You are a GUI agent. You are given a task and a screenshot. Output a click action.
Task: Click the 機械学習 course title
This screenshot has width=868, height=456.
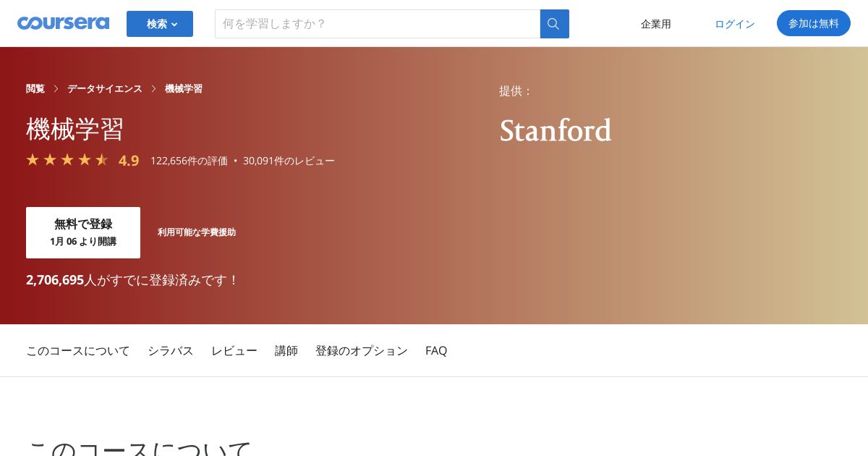pos(75,129)
